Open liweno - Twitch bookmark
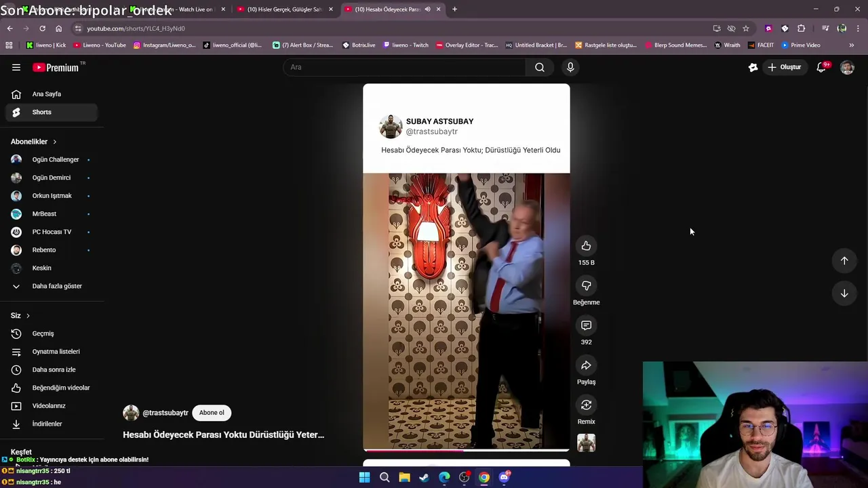 tap(406, 45)
